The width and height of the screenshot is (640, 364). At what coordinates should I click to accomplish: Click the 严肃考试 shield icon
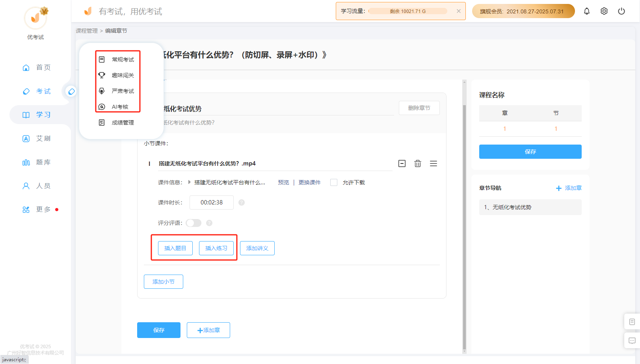coord(102,91)
